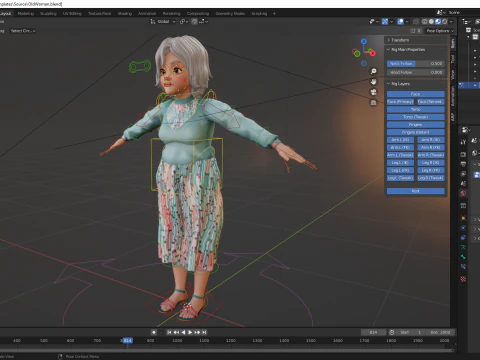The image size is (480, 360).
Task: Switch to Texture Paint workspace
Action: click(x=99, y=14)
